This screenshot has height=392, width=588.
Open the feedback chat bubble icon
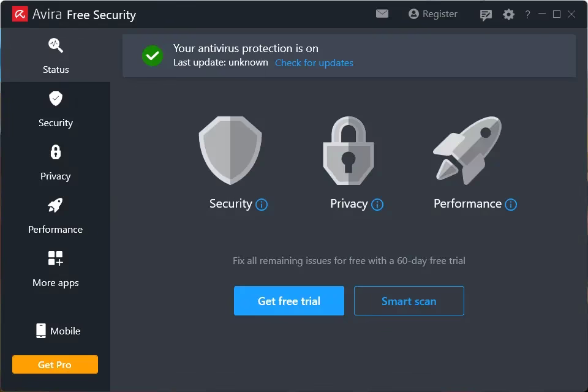[486, 15]
